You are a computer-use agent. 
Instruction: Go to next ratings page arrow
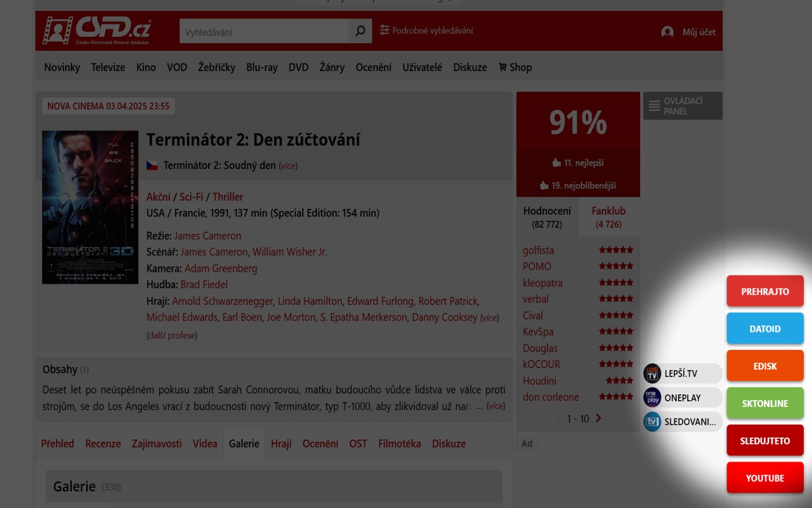(598, 418)
